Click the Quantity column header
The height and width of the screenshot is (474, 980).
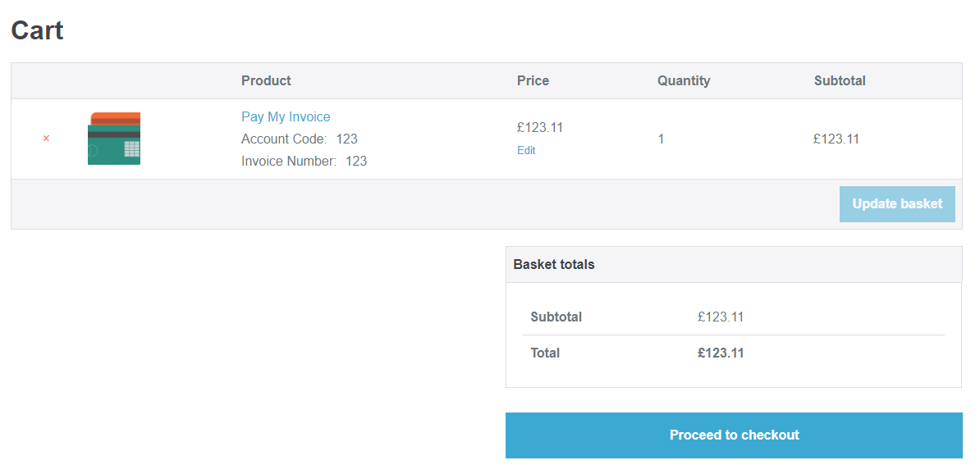684,80
